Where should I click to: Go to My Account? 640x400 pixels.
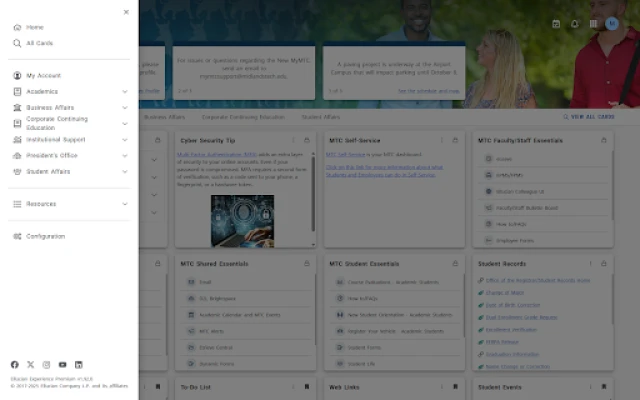click(x=43, y=75)
